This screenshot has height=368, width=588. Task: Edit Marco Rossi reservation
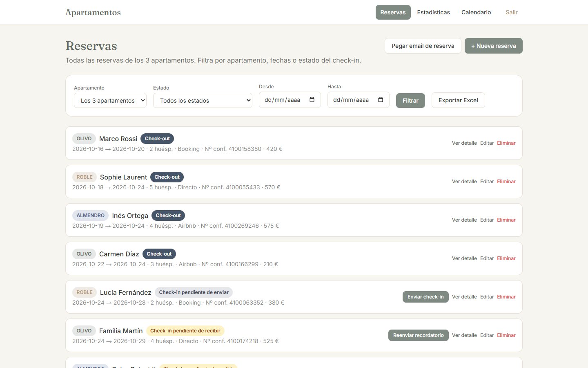(x=487, y=143)
